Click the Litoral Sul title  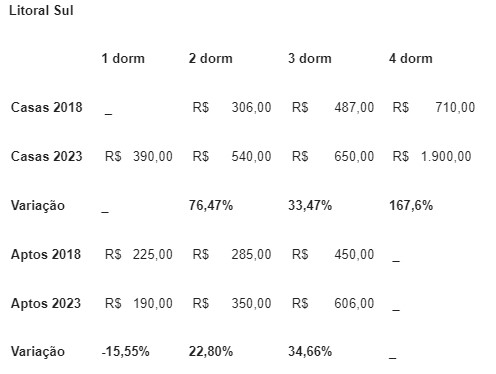41,10
